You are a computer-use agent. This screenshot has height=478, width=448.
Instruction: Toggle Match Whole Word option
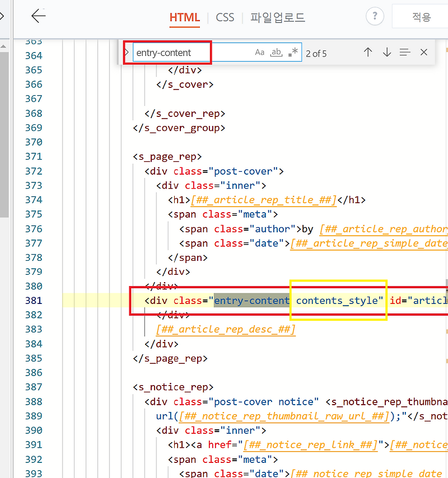[275, 52]
